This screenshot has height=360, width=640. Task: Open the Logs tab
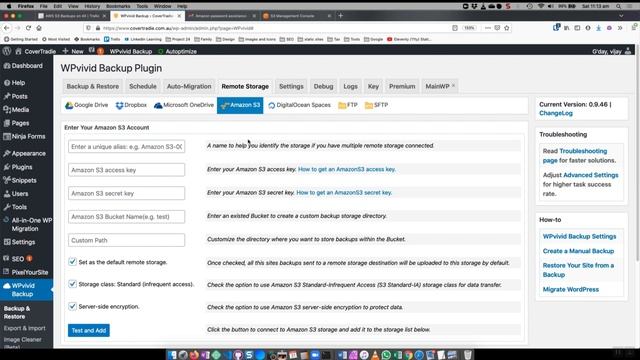(x=350, y=86)
